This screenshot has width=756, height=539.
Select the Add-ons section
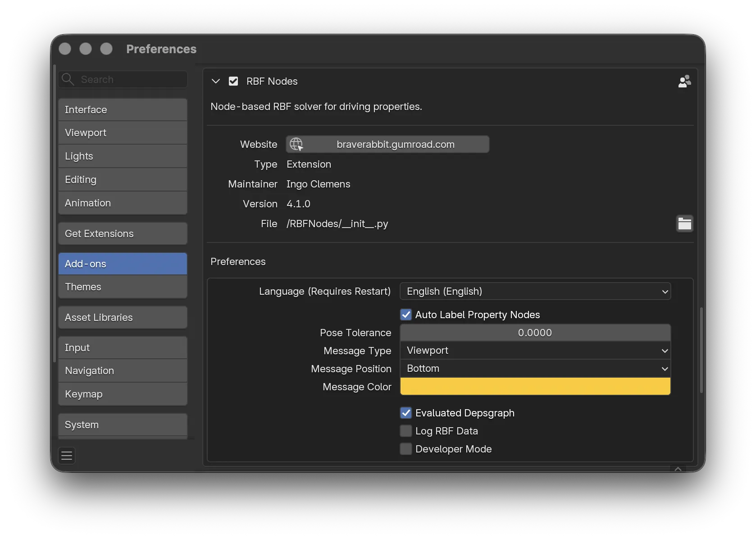pyautogui.click(x=123, y=264)
